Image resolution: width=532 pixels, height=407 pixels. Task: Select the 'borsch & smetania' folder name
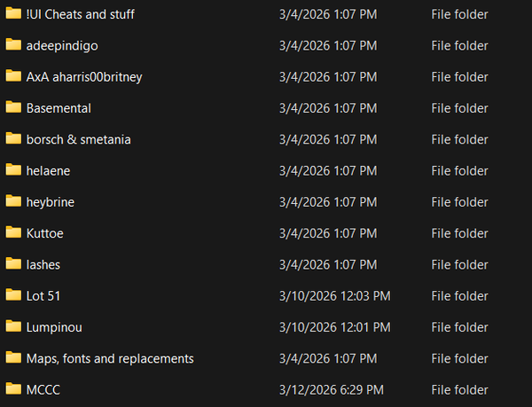pyautogui.click(x=79, y=139)
